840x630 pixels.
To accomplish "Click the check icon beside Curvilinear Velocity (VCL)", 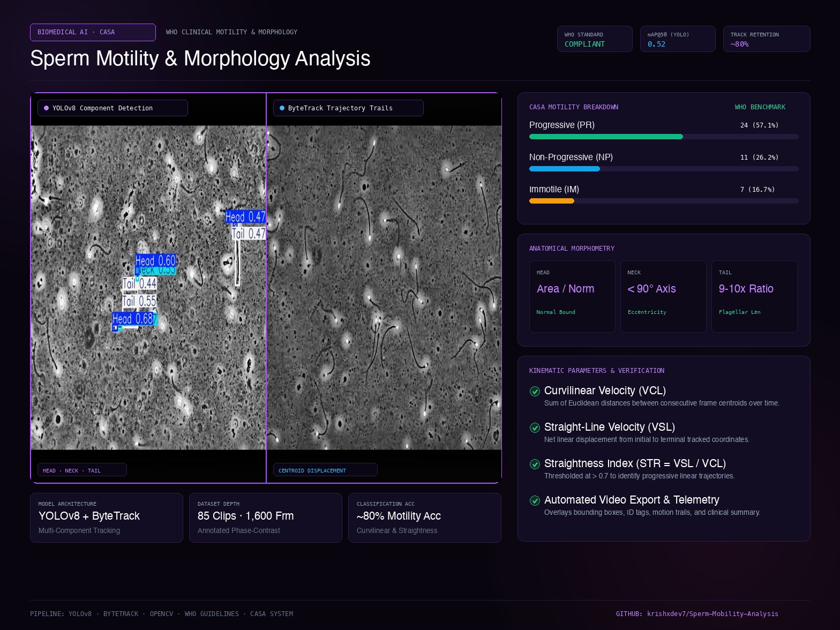I will click(535, 391).
